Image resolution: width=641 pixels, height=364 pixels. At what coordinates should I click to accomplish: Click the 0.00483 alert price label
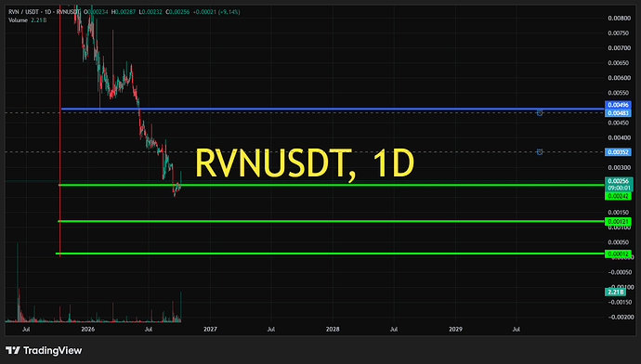coord(618,112)
